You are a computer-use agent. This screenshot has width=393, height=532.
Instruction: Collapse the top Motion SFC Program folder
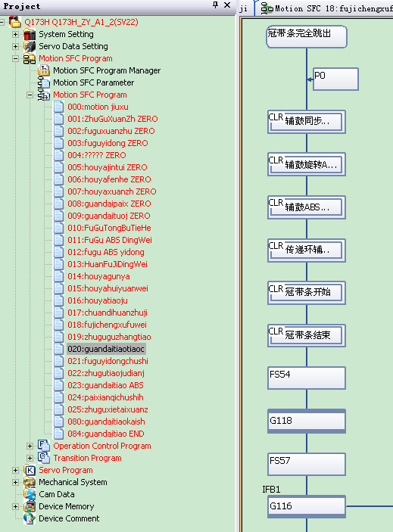pyautogui.click(x=15, y=58)
